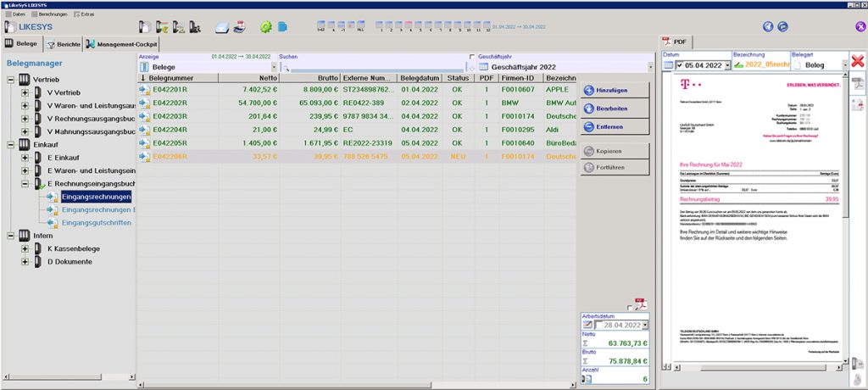This screenshot has height=390, width=868.
Task: Click the Hinzufügen button
Action: (x=612, y=89)
